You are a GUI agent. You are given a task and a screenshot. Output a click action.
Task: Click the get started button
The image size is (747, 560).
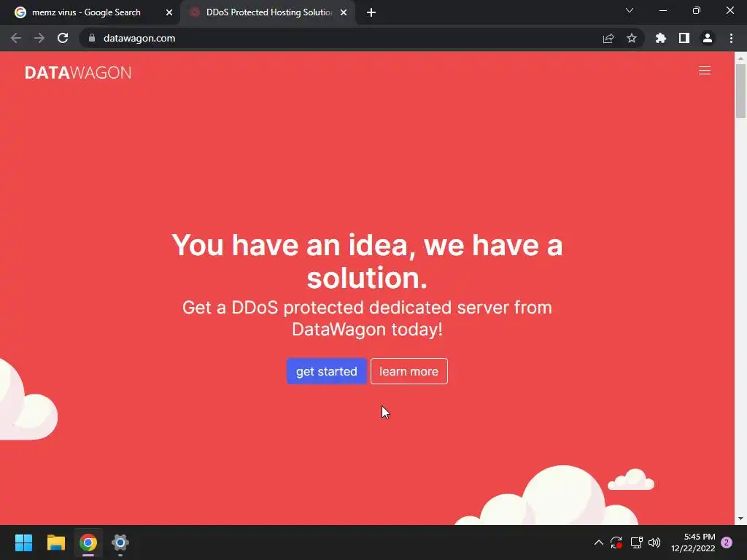tap(326, 371)
